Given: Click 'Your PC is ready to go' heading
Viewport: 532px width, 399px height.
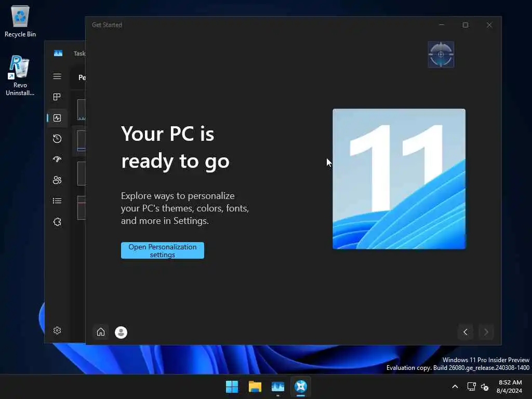Looking at the screenshot, I should [x=176, y=147].
